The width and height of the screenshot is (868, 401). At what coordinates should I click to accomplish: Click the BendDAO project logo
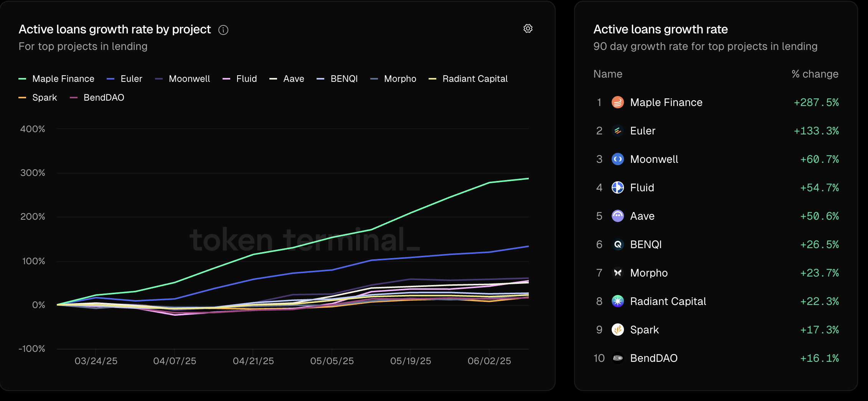coord(618,358)
